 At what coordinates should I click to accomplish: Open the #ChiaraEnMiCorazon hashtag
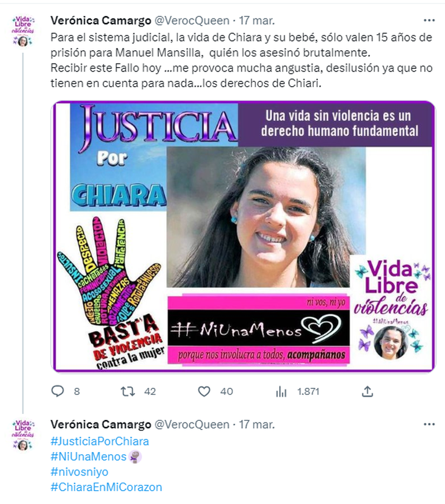tap(106, 487)
